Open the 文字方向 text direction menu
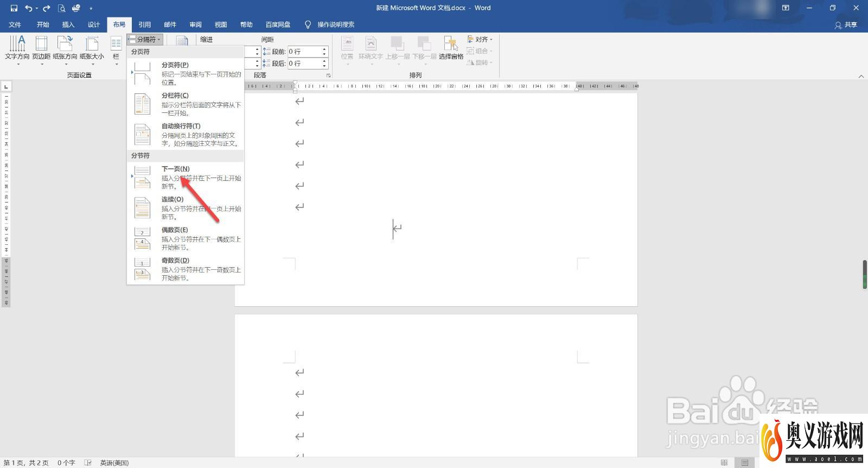This screenshot has width=868, height=468. coord(17,50)
